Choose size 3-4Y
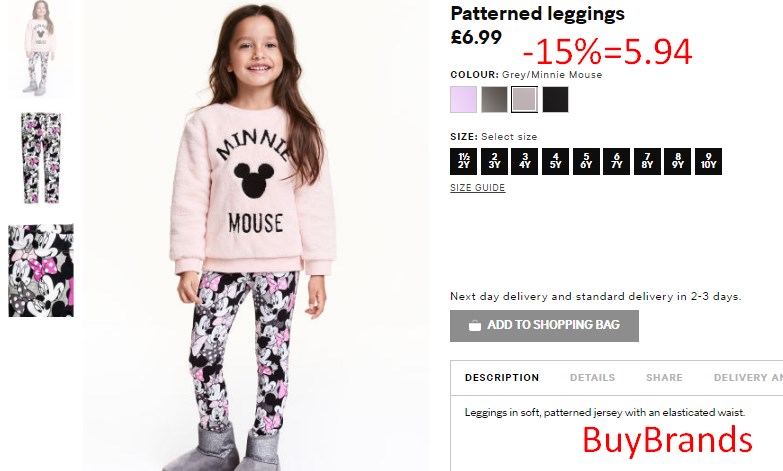This screenshot has height=471, width=783. (524, 161)
